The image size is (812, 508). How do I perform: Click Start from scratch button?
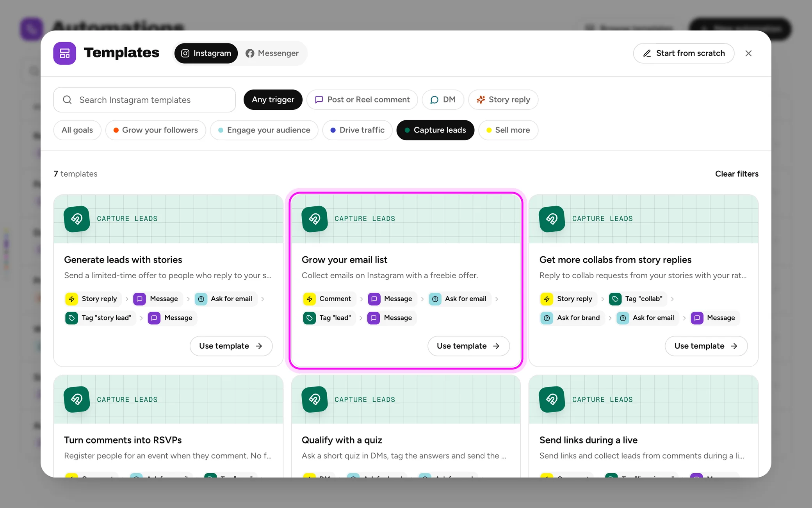(684, 54)
